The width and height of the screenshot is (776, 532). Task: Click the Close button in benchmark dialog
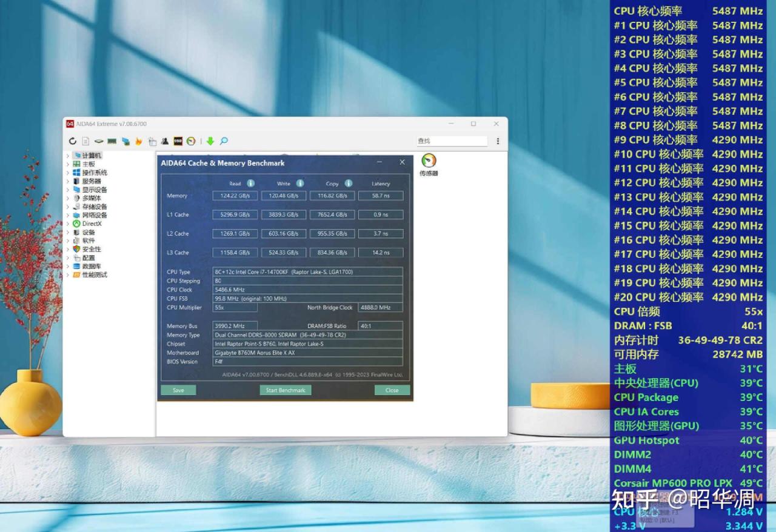tap(392, 390)
